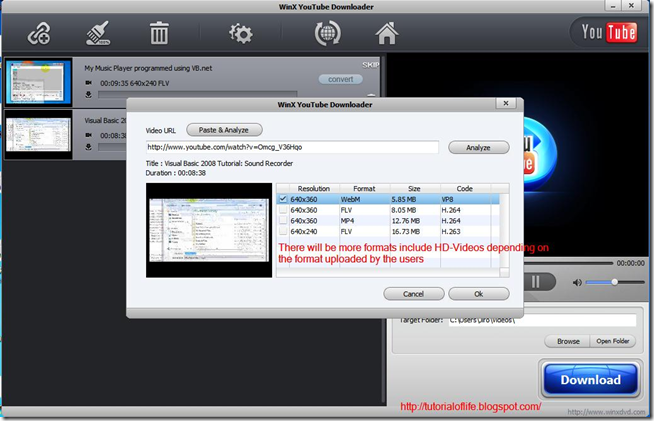Click the Clear completed brush icon
654x421 pixels.
tap(98, 33)
